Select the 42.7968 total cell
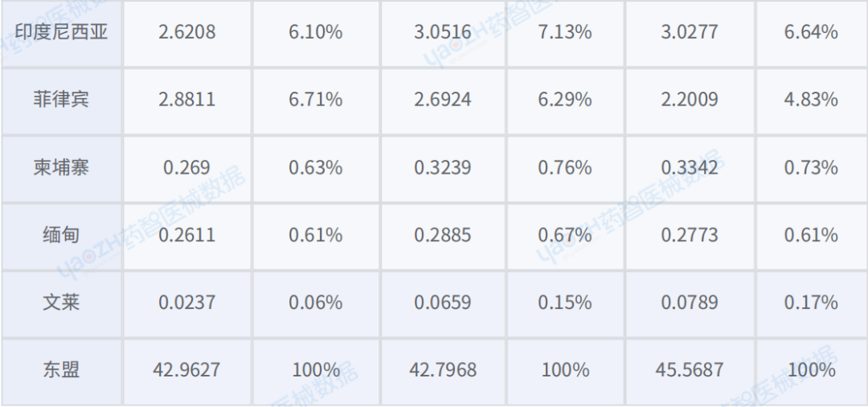The width and height of the screenshot is (868, 407). [443, 370]
